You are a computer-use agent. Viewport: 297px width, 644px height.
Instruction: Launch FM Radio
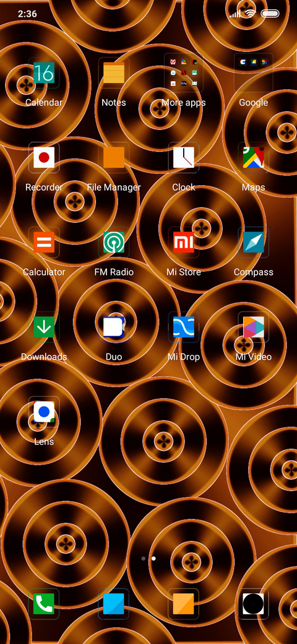click(x=114, y=242)
